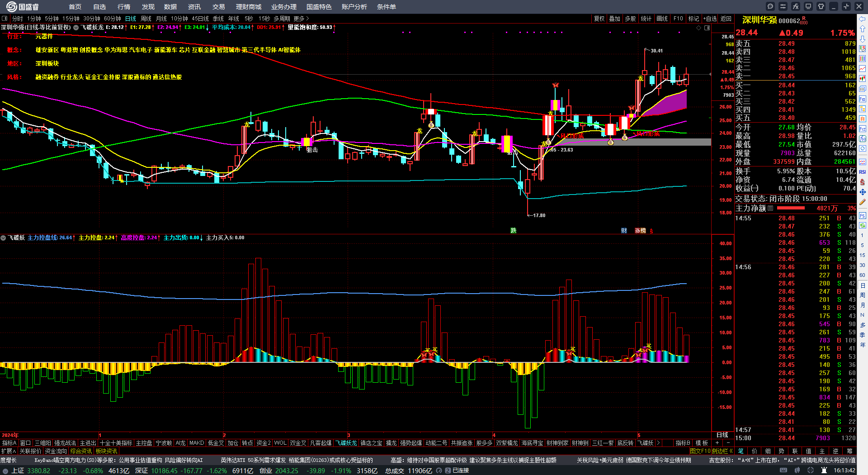Expand the 扩展 panel at bottom left
This screenshot has width=868, height=475.
pos(9,451)
